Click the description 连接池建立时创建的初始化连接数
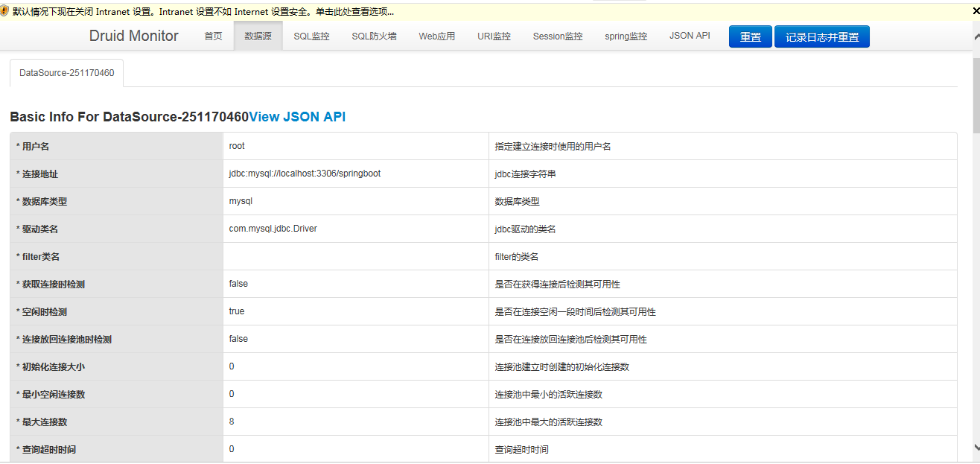980x464 pixels. click(x=561, y=367)
